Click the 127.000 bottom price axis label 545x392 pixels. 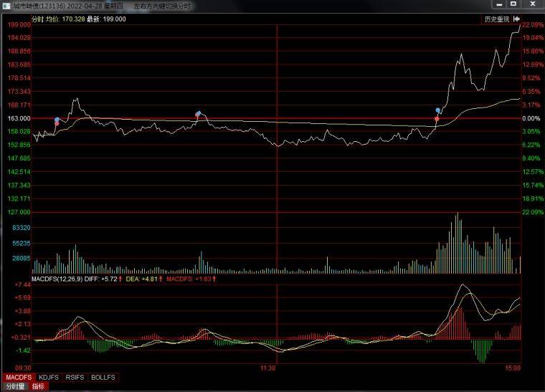19,212
